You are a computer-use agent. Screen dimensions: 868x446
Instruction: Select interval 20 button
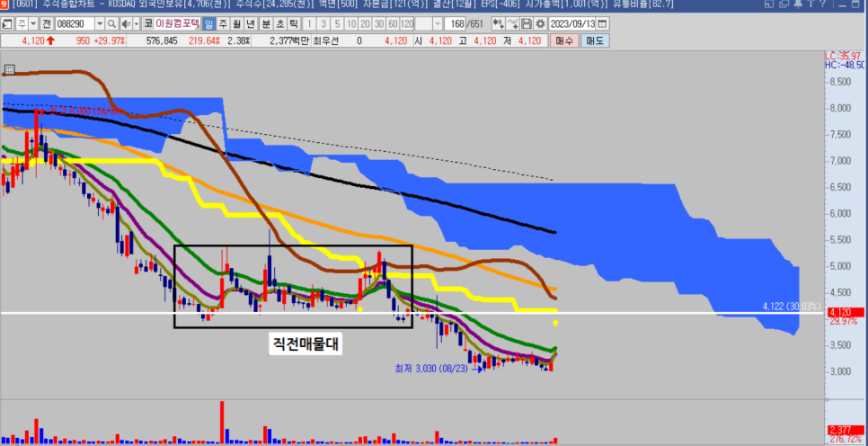(365, 23)
